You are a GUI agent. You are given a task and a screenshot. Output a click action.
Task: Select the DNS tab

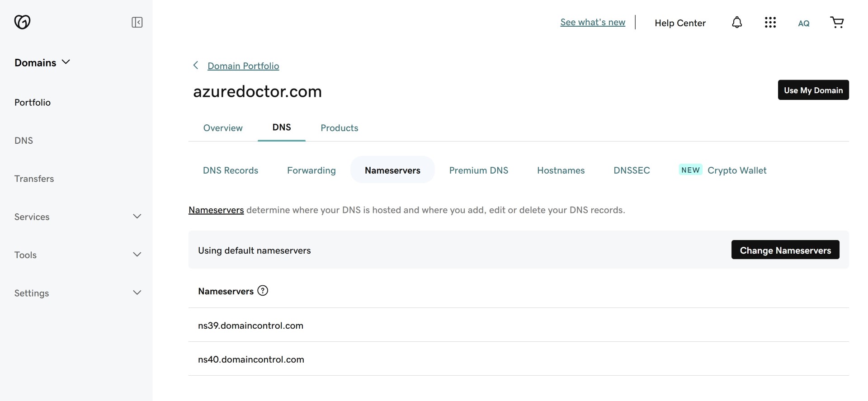pyautogui.click(x=282, y=127)
